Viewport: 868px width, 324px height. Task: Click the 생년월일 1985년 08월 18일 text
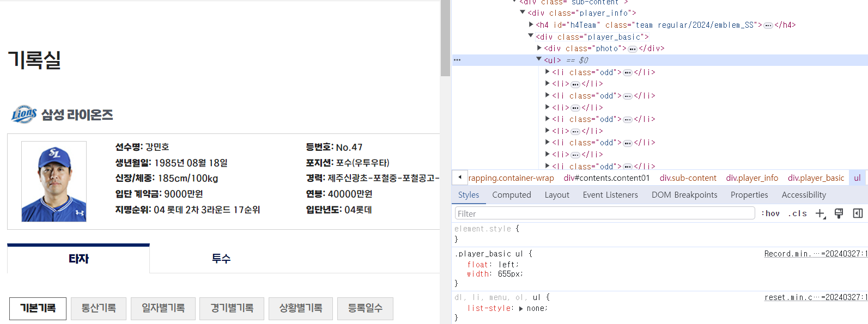click(x=171, y=163)
